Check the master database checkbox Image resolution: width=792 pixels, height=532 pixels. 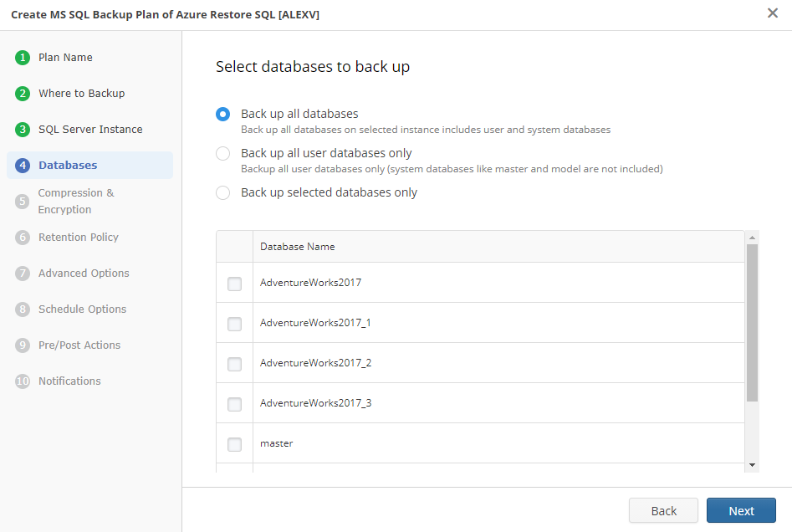[x=234, y=444]
